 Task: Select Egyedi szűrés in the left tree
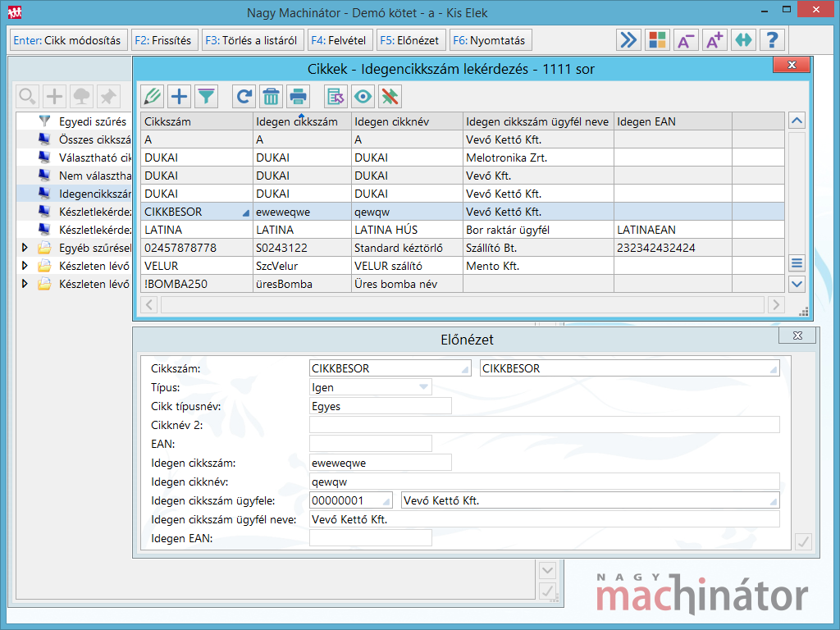click(92, 121)
